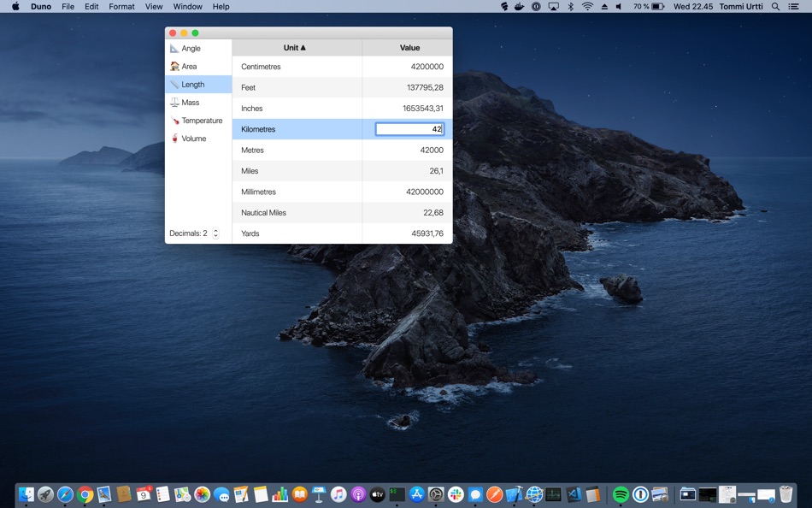This screenshot has width=812, height=508.
Task: Click the Length category ruler icon
Action: click(174, 85)
